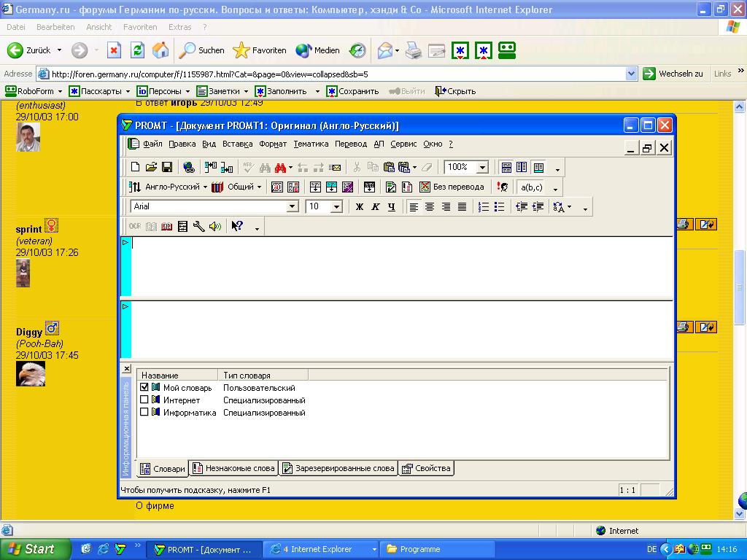Viewport: 747px width, 560px height.
Task: Click the a(b,c) button
Action: [x=532, y=187]
